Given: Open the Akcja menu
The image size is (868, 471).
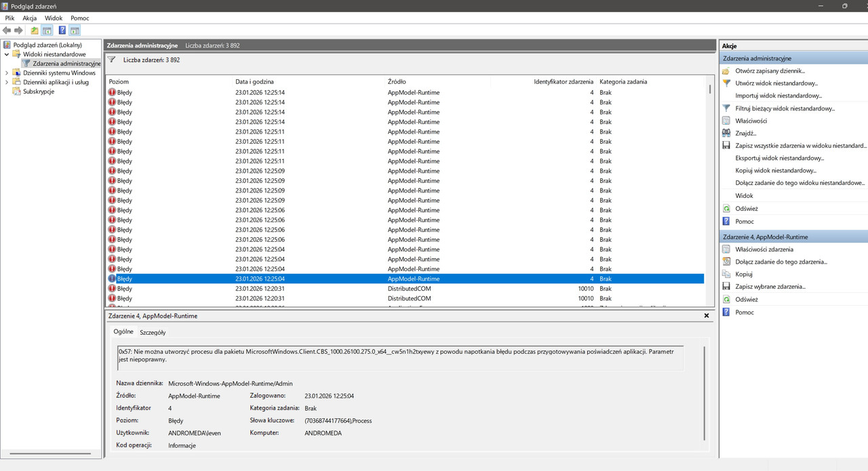Looking at the screenshot, I should pyautogui.click(x=30, y=18).
